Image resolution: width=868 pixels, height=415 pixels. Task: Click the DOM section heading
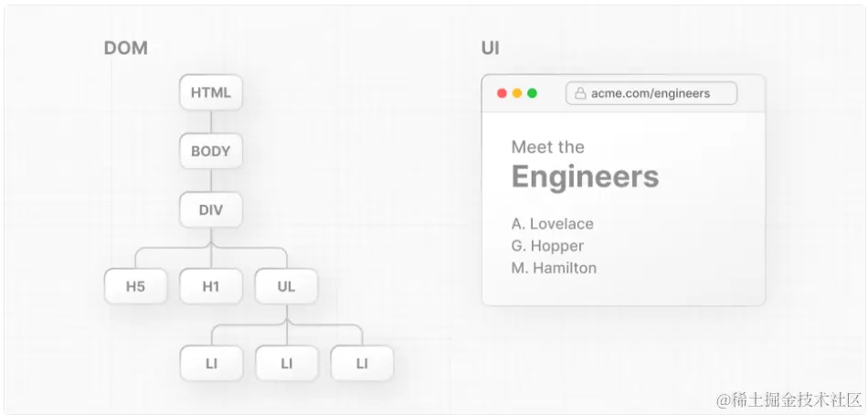pyautogui.click(x=125, y=48)
